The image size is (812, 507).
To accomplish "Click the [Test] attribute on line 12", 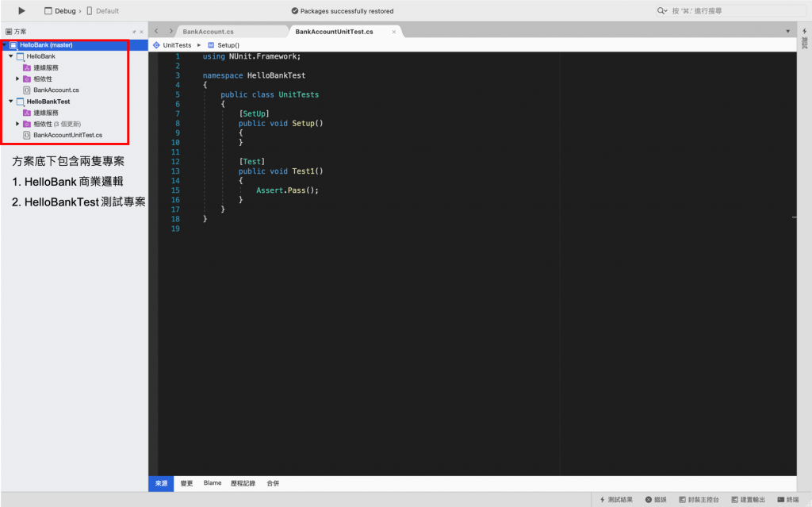I will point(251,162).
